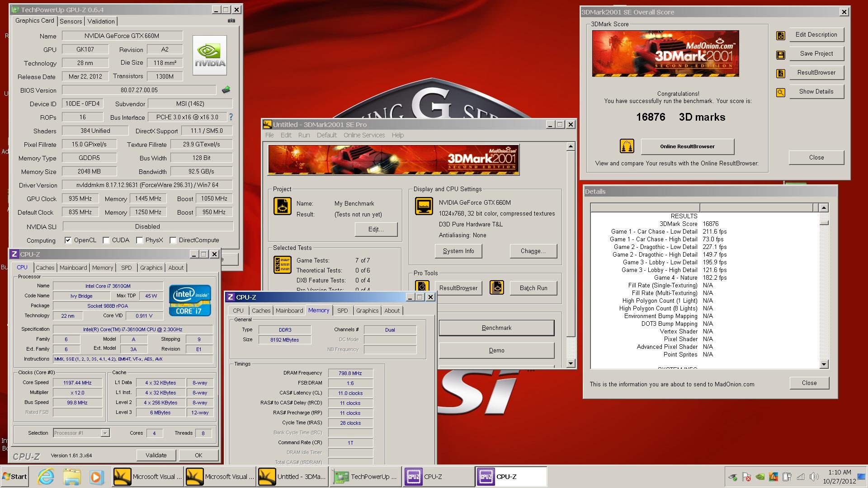The image size is (868, 488).
Task: Toggle the CUDA checkbox
Action: click(x=106, y=240)
